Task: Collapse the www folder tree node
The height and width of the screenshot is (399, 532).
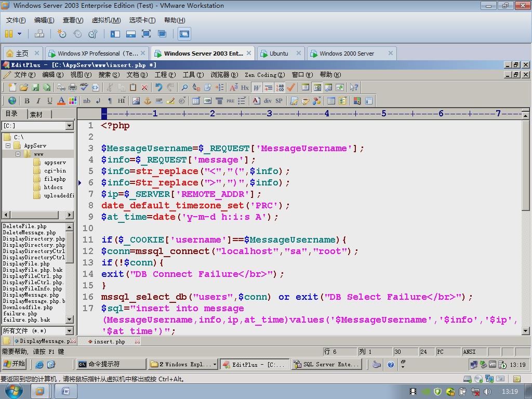Action: pos(18,154)
